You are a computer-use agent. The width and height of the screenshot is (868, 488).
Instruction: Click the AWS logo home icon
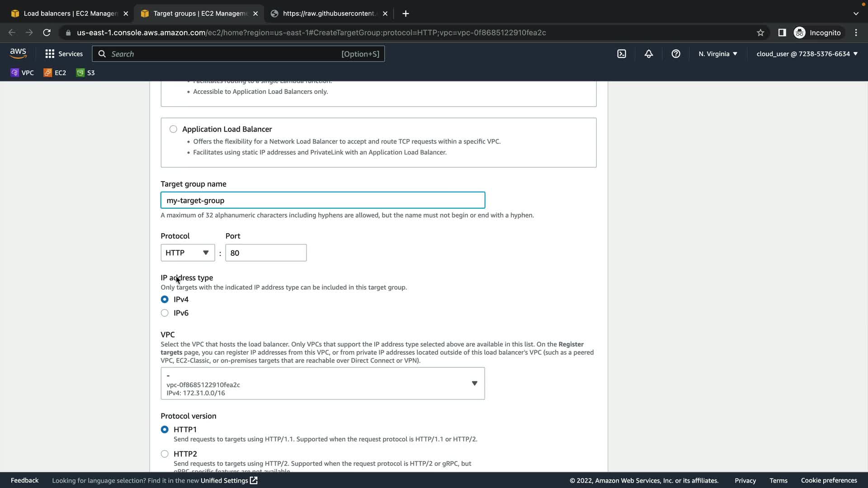(x=18, y=53)
